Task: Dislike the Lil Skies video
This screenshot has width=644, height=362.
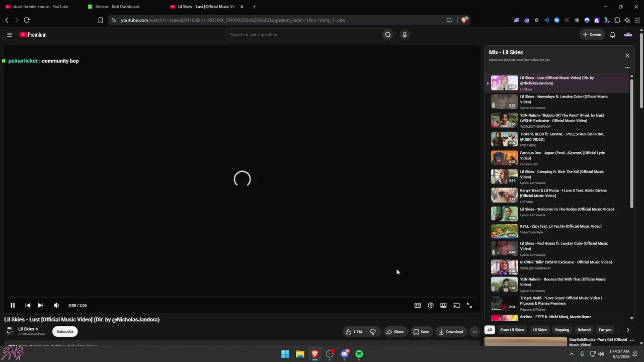Action: tap(373, 332)
